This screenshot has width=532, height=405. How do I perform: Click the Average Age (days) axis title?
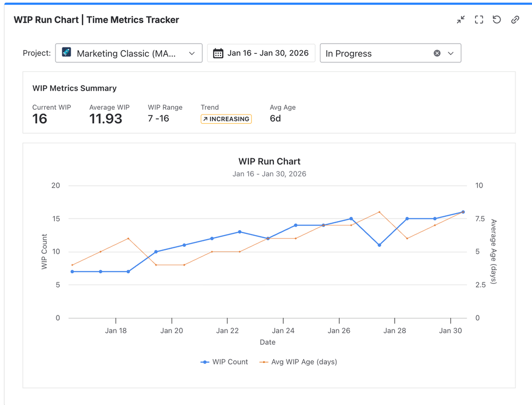click(494, 252)
